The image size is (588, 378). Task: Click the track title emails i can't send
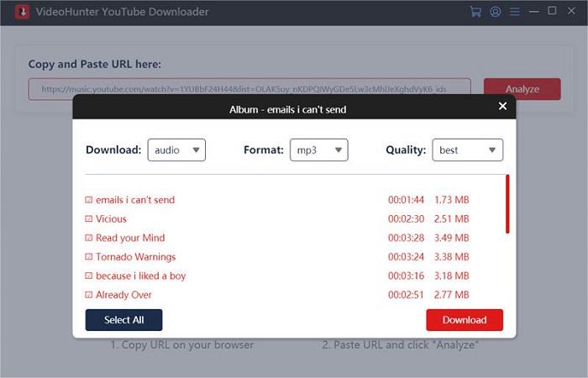(x=135, y=200)
